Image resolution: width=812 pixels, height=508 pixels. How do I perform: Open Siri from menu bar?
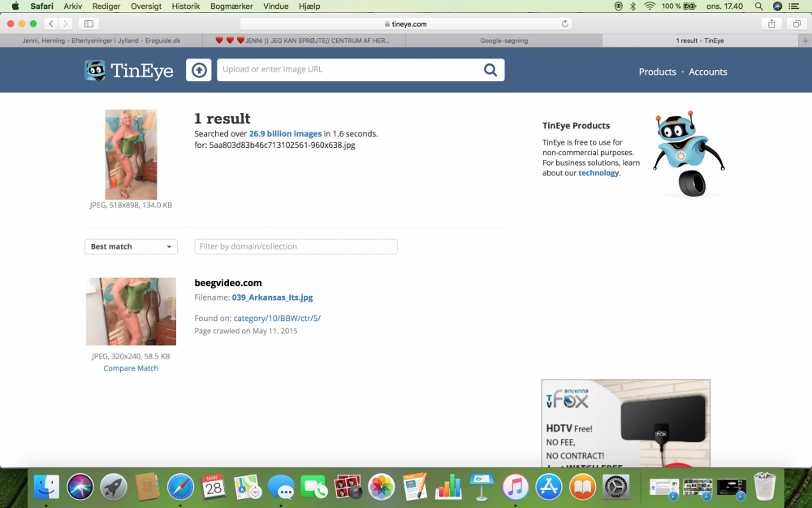coord(777,7)
